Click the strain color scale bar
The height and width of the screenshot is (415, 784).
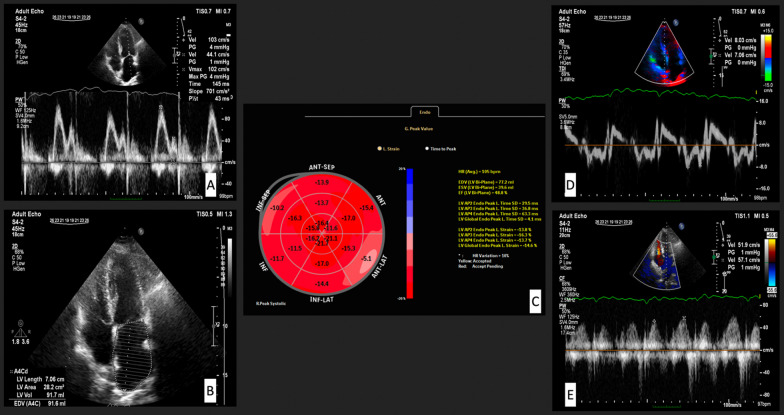coord(410,234)
